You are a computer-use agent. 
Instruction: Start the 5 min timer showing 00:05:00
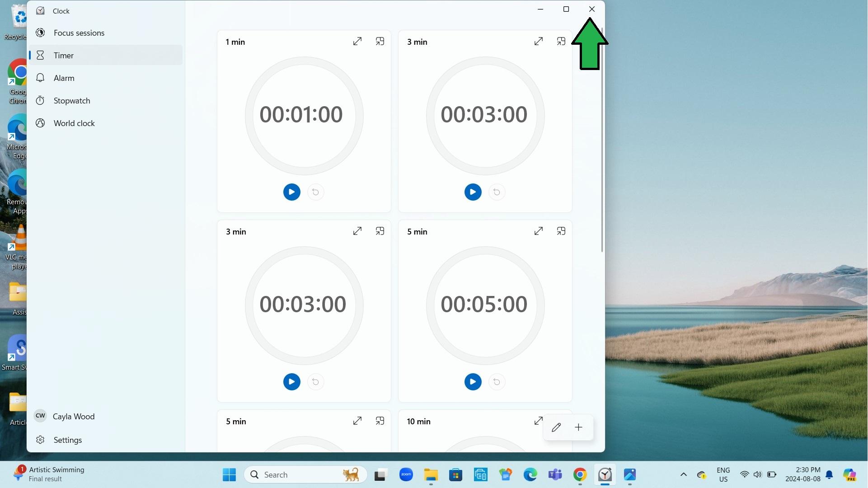tap(473, 382)
